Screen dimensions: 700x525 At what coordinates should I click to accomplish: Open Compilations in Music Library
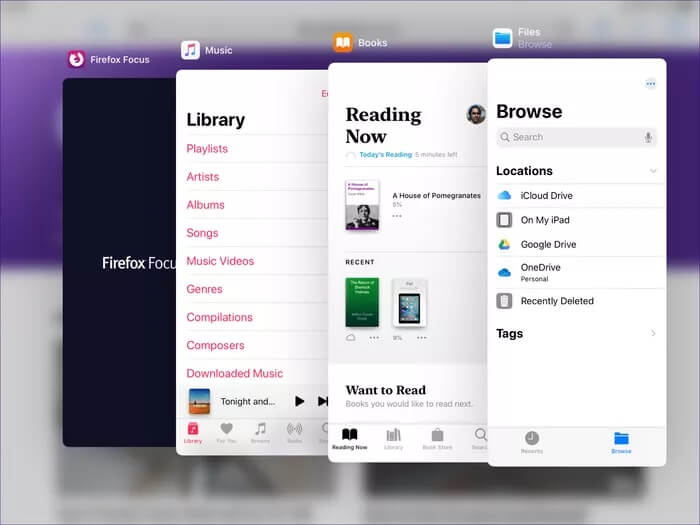pyautogui.click(x=219, y=317)
